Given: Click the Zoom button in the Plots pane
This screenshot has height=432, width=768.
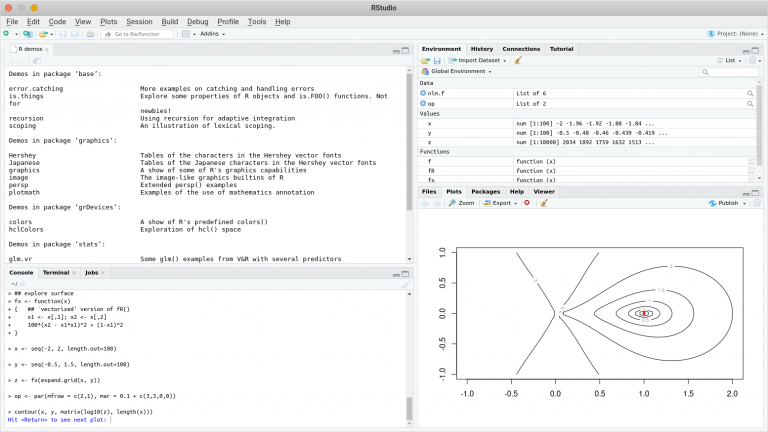Looking at the screenshot, I should (x=461, y=203).
